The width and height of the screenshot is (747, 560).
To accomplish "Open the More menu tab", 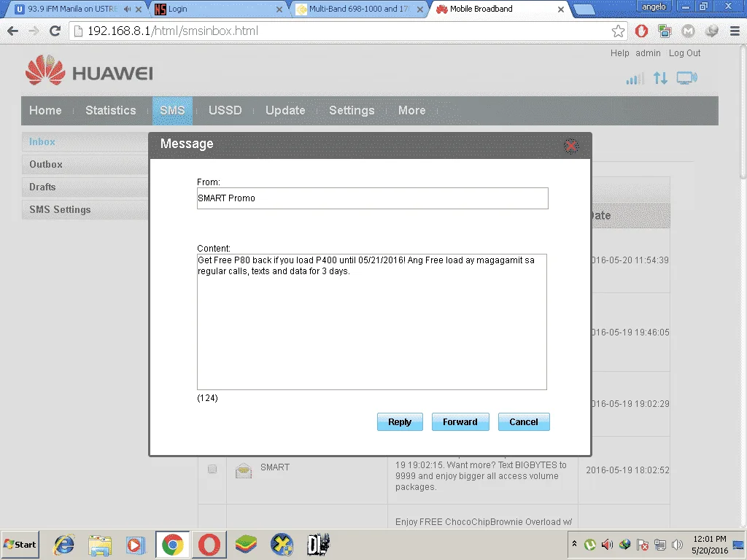I will coord(411,111).
